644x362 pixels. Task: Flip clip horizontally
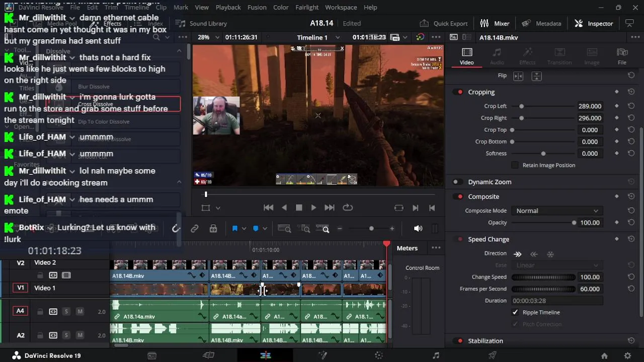point(518,76)
